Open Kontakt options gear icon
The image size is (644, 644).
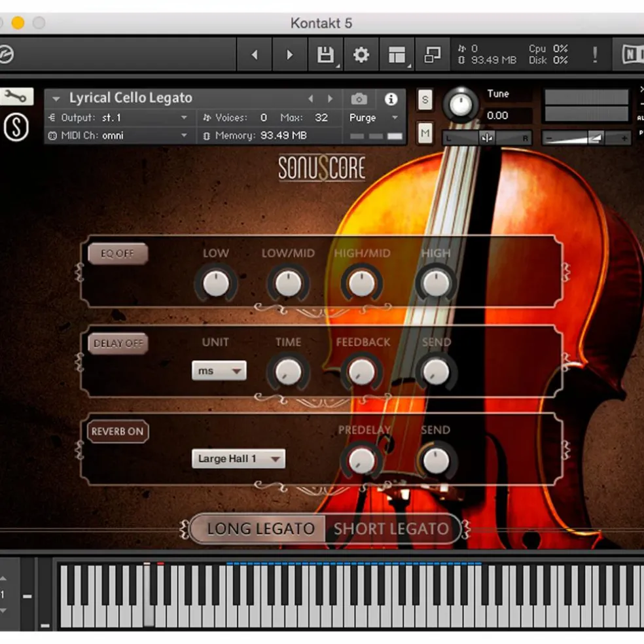(361, 54)
